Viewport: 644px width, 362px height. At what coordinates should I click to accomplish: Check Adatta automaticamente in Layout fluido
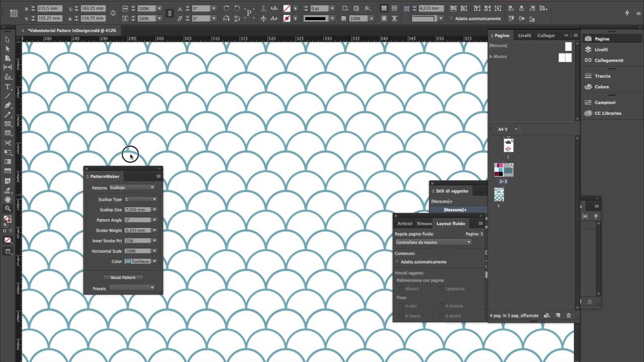(x=397, y=262)
